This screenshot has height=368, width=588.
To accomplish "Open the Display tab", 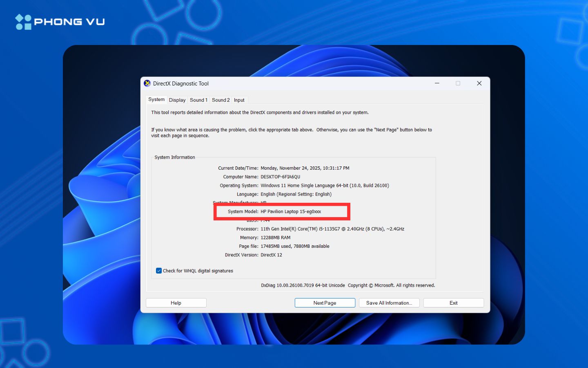I will pyautogui.click(x=177, y=100).
